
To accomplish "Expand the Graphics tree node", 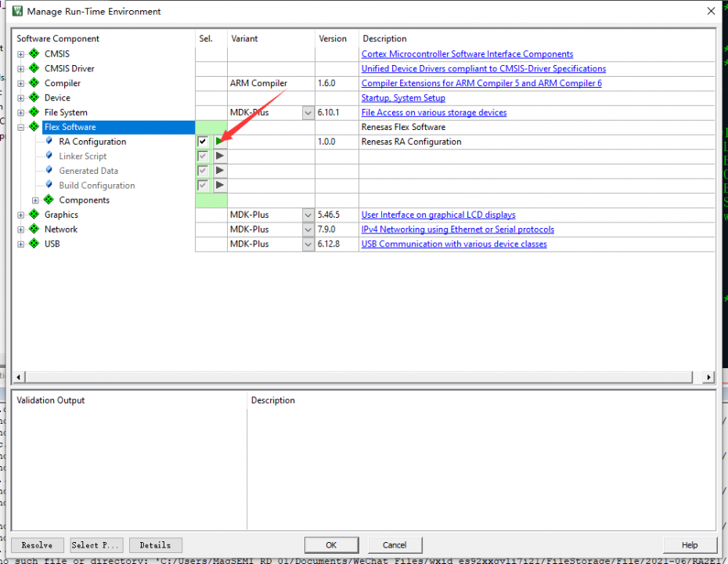I will pyautogui.click(x=21, y=215).
